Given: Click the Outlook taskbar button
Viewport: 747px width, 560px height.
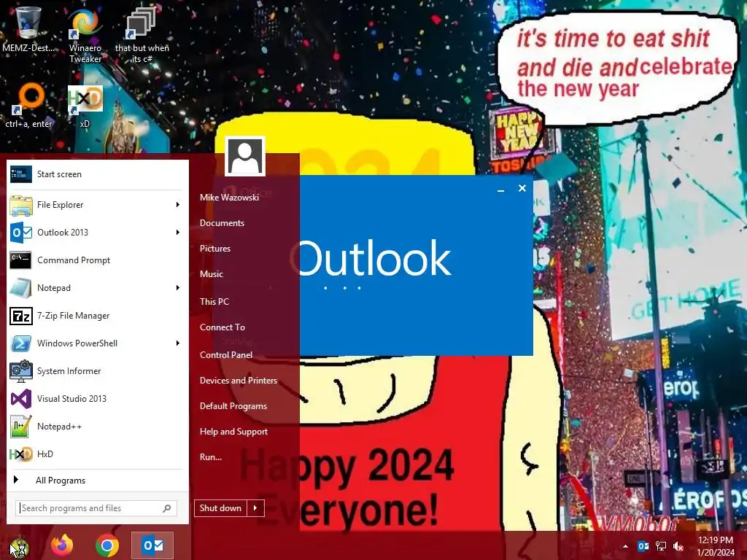Looking at the screenshot, I should click(x=152, y=545).
